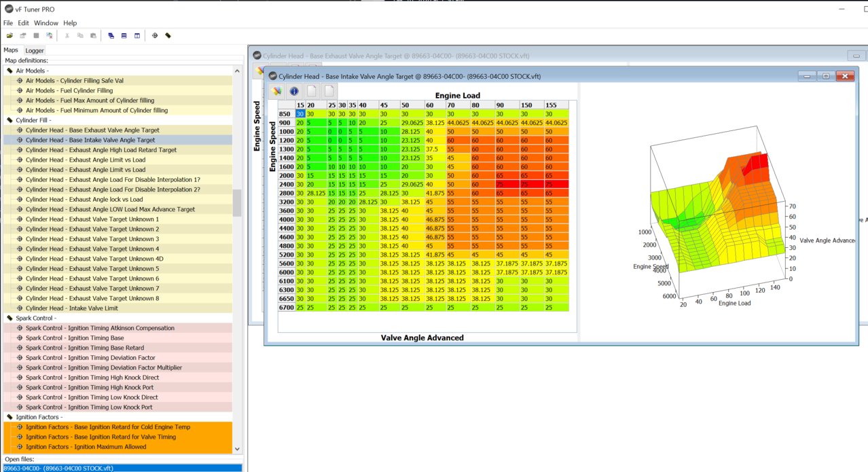
Task: Select open file 89663-04C00 STOCK.vft
Action: click(122, 468)
